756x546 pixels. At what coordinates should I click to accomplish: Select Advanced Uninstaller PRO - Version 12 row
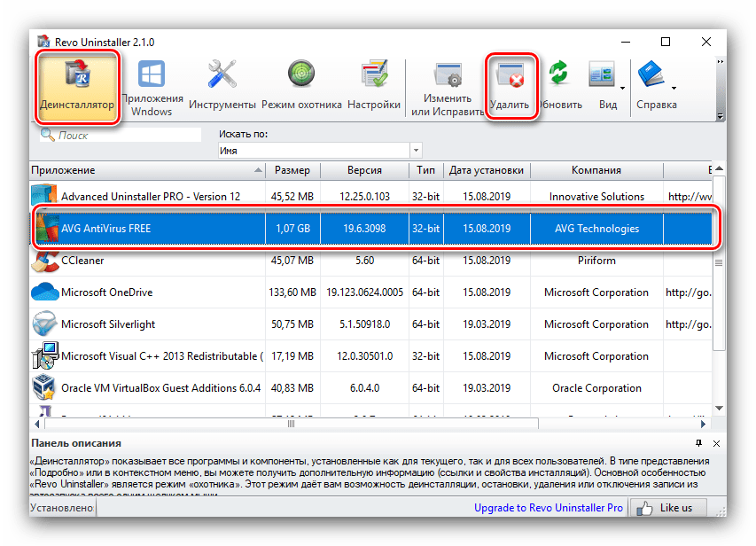(x=370, y=196)
